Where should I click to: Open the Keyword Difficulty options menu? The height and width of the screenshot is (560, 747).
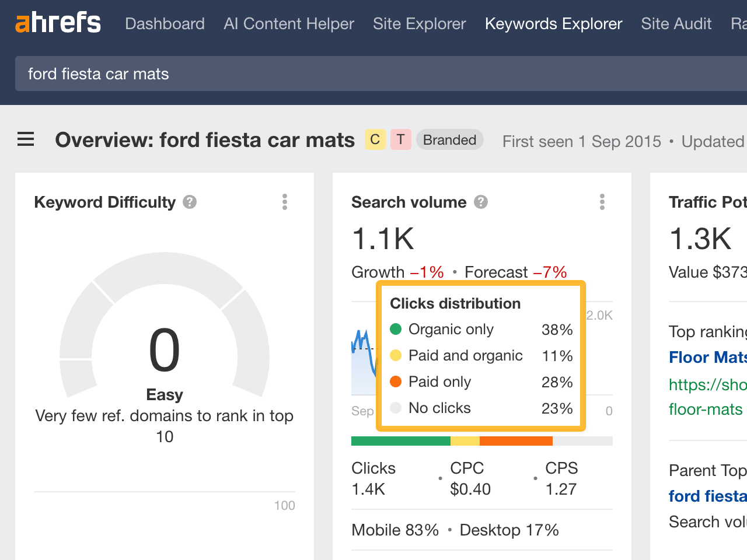284,202
